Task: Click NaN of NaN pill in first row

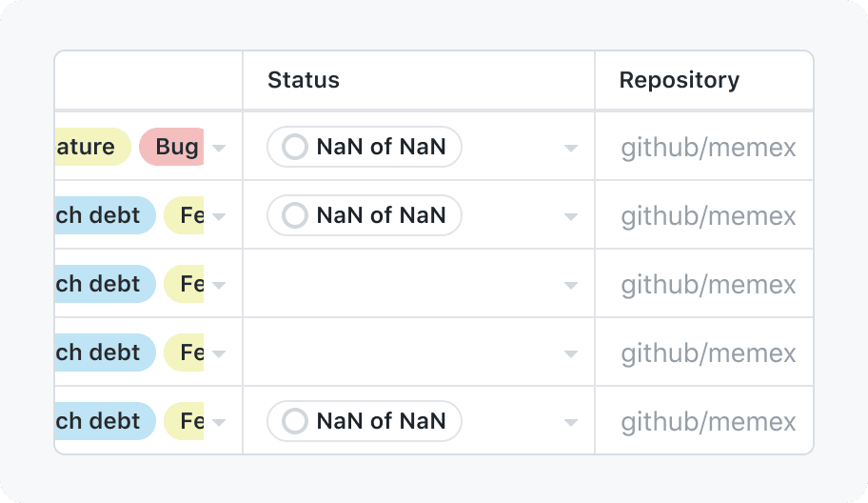Action: [380, 147]
